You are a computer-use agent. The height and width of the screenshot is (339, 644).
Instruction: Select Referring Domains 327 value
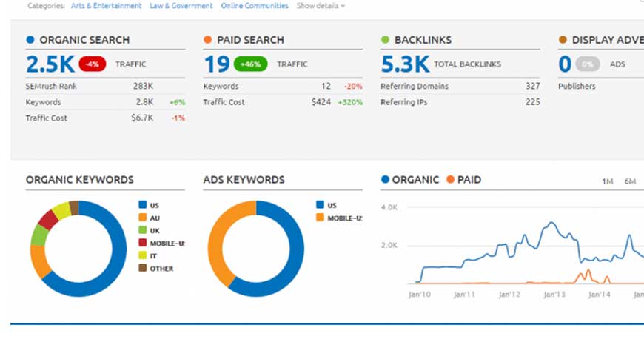pyautogui.click(x=533, y=87)
